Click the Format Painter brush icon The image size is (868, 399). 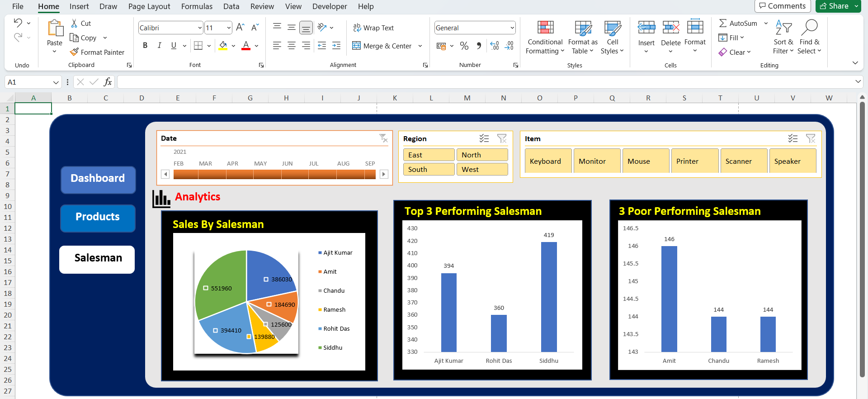pos(74,52)
